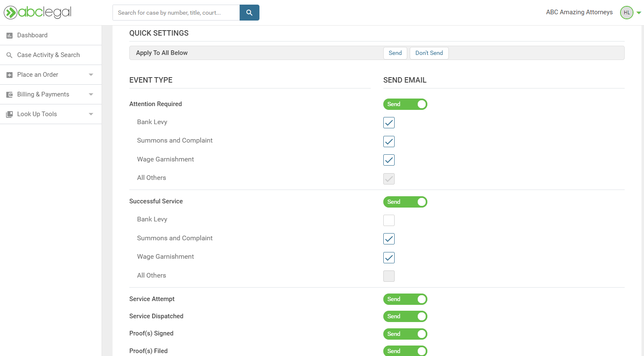Select Look Up Tools in the sidebar

pyautogui.click(x=37, y=114)
